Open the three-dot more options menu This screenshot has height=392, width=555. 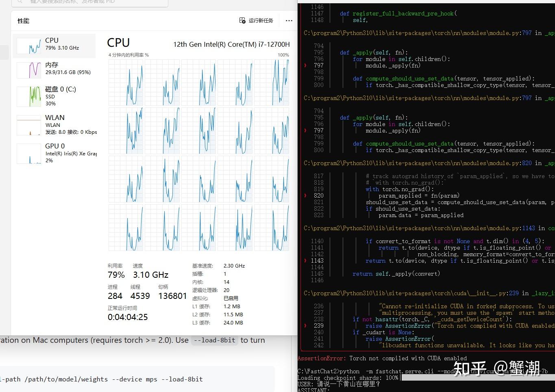coord(289,20)
